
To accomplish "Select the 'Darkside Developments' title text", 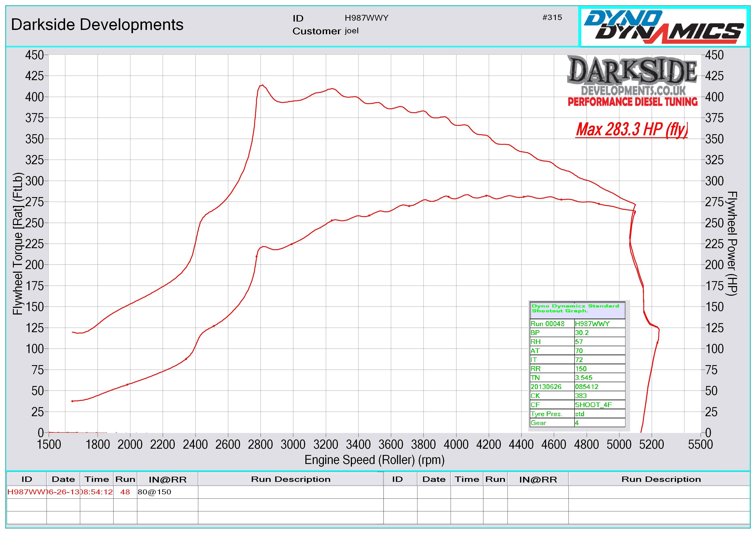I will pos(97,25).
